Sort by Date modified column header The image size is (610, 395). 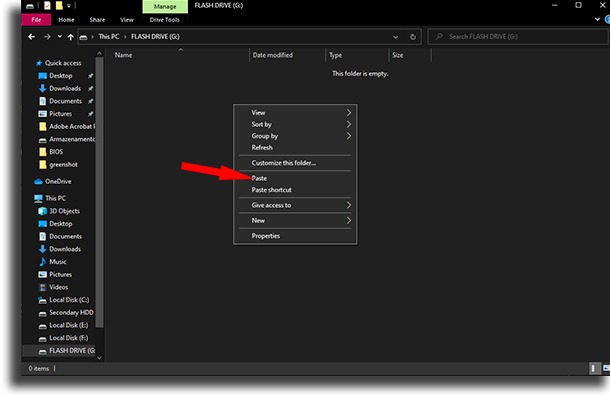(272, 55)
